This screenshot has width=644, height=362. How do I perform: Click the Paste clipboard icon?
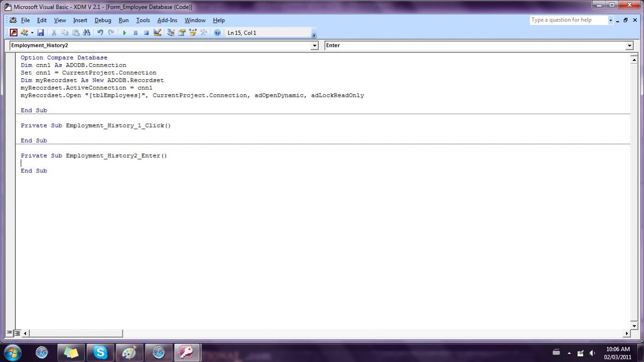pyautogui.click(x=76, y=33)
